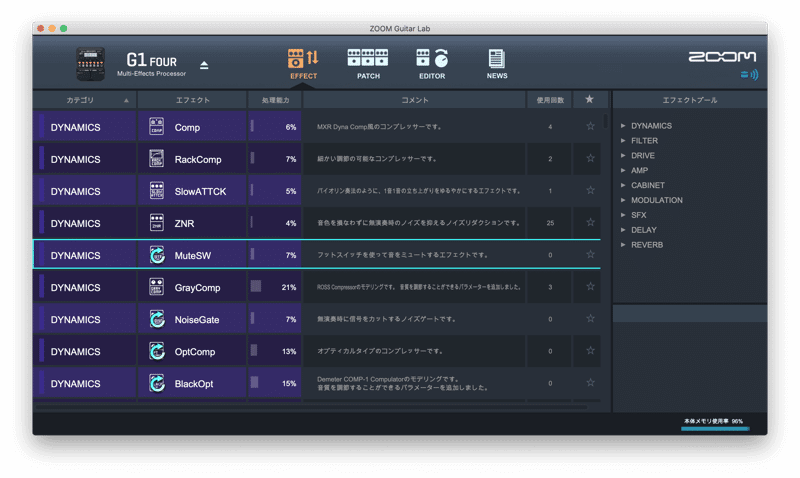This screenshot has height=478, width=800.
Task: Select the BlackOpt effect name
Action: click(194, 384)
